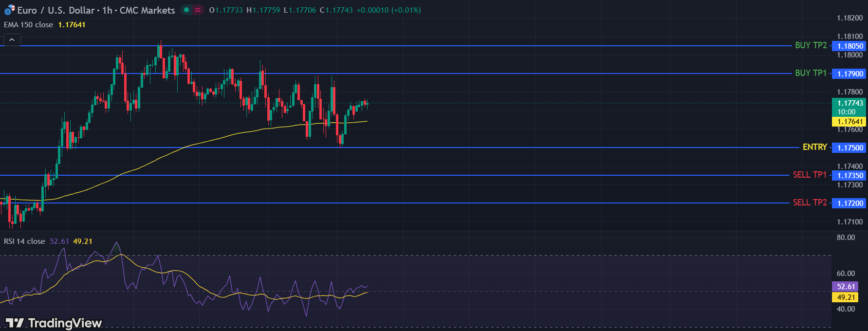Select the yellow ENTRY line label
This screenshot has width=868, height=331.
tap(814, 147)
